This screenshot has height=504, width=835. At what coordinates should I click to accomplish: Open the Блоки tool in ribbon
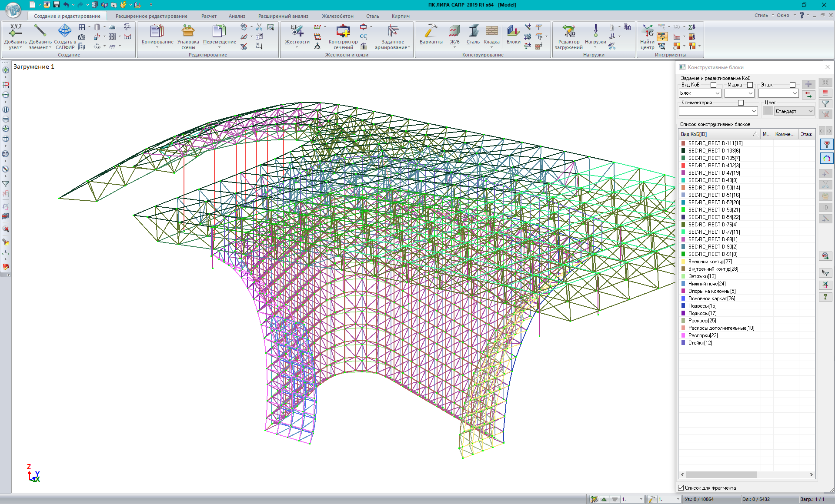[x=513, y=32]
